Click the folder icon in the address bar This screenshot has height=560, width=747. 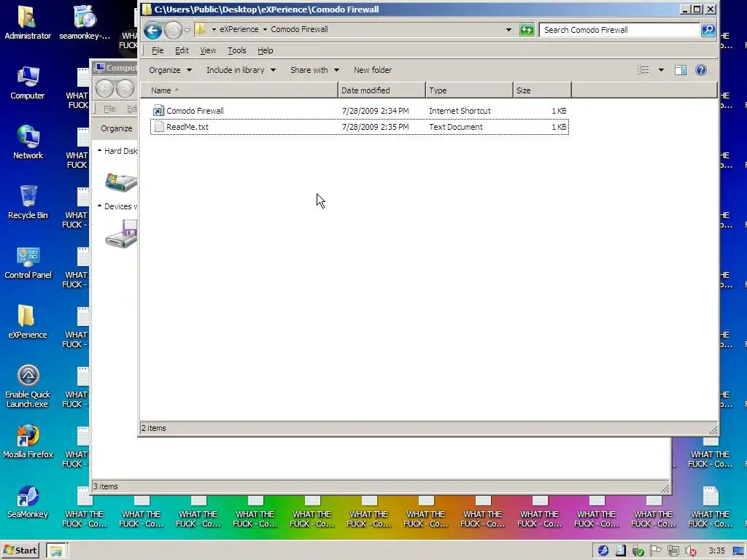[201, 29]
